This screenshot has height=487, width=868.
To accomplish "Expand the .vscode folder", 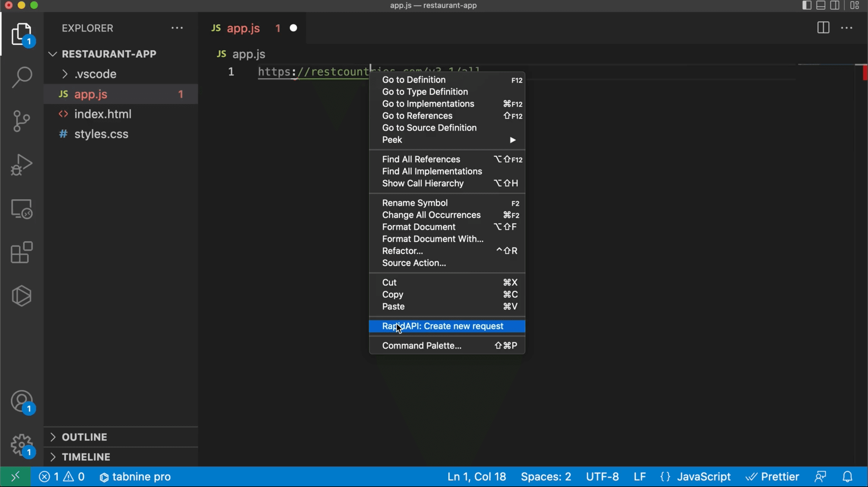I will pyautogui.click(x=121, y=74).
